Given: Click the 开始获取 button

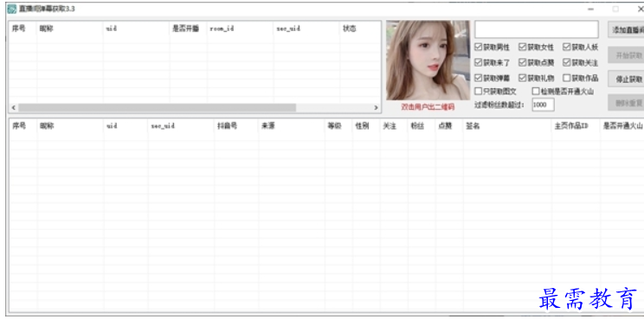Looking at the screenshot, I should point(626,55).
